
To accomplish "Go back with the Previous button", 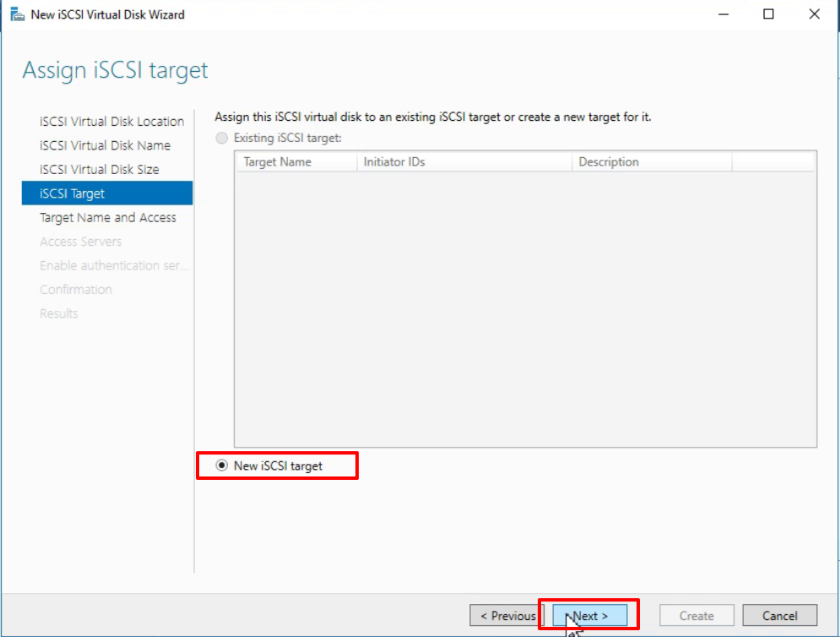I will [507, 616].
